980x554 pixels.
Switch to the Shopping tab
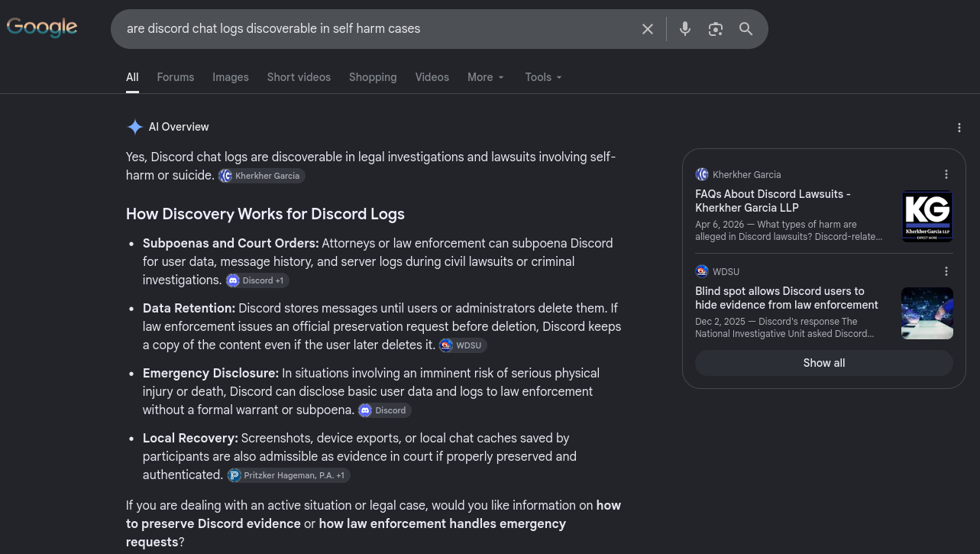(373, 77)
